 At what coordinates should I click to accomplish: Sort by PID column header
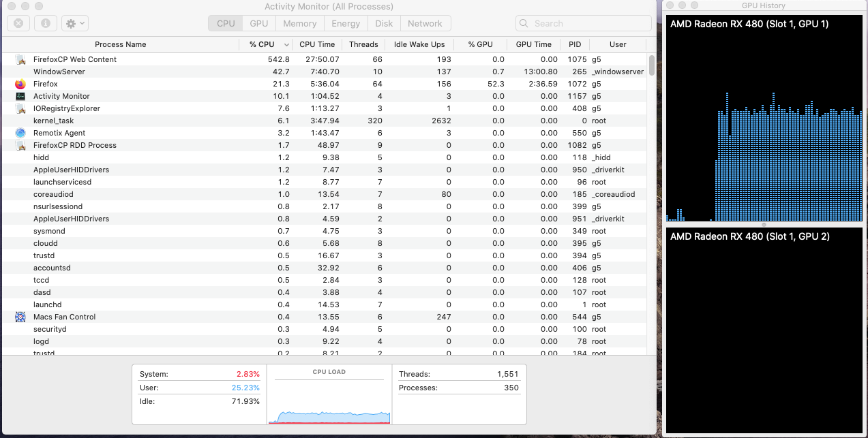(575, 44)
